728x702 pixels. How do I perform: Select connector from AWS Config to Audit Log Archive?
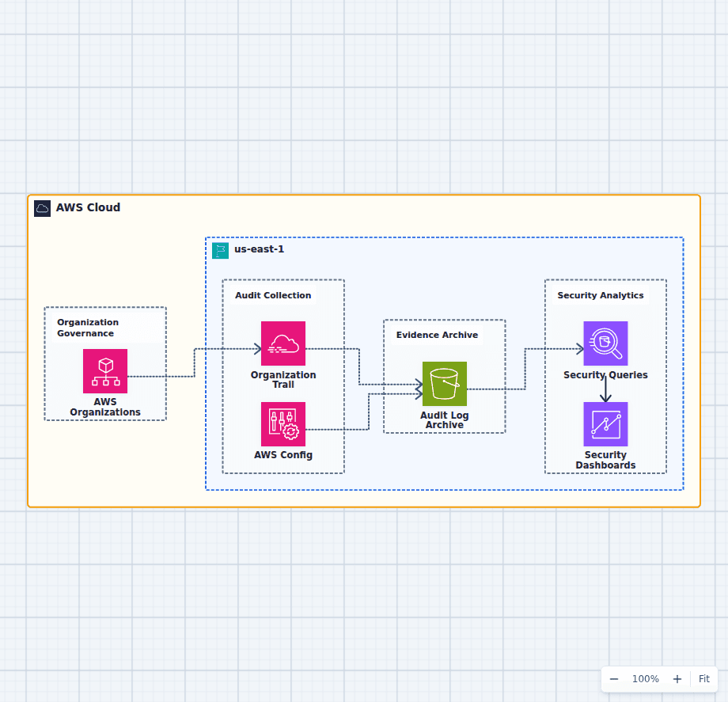point(369,412)
